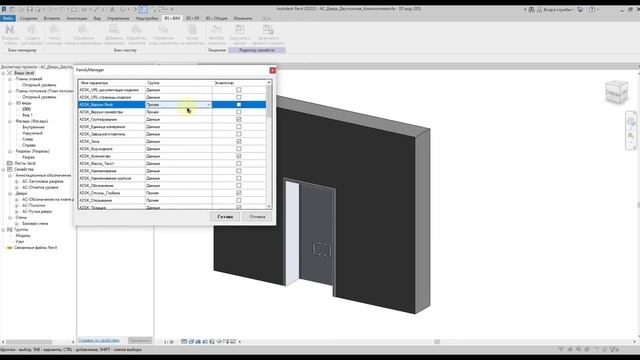This screenshot has width=640, height=360.
Task: Click the highlighted thin lines icon in quick access toolbar
Action: [143, 9]
